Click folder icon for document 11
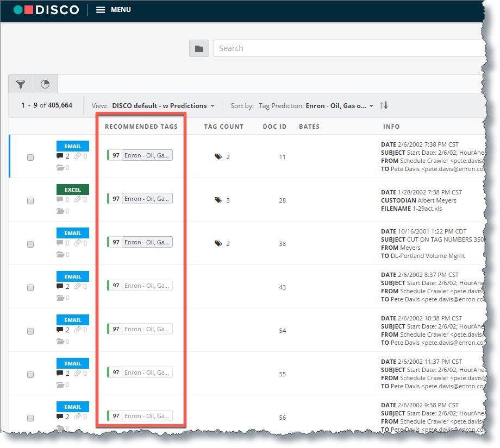The height and width of the screenshot is (448, 500). (60, 168)
